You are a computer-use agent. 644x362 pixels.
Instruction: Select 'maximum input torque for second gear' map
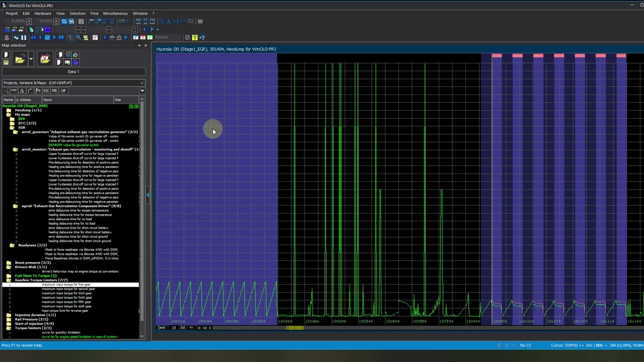(x=68, y=289)
